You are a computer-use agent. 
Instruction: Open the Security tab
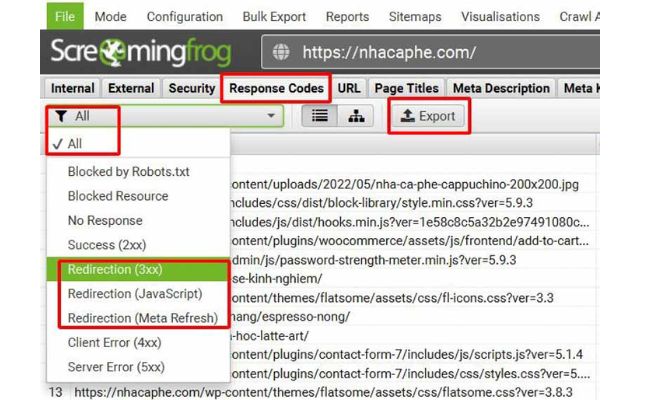(x=191, y=88)
